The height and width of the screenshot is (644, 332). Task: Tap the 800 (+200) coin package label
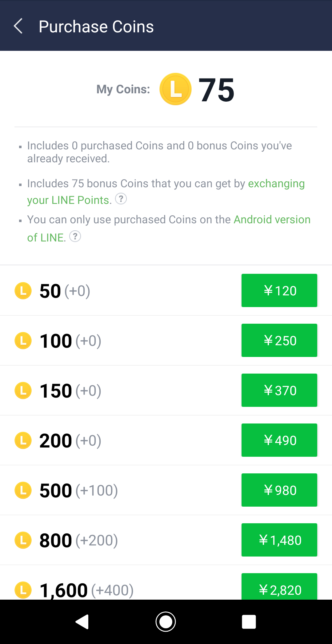point(78,540)
